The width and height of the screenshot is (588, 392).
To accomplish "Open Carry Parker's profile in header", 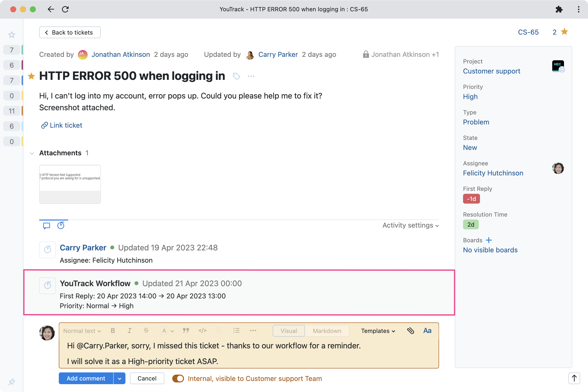I will tap(278, 54).
